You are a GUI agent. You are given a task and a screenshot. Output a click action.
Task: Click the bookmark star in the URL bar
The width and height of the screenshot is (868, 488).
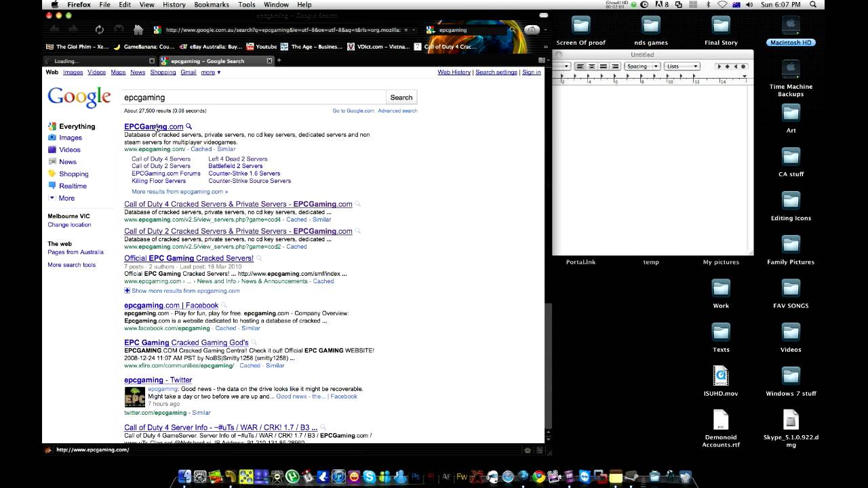[406, 30]
